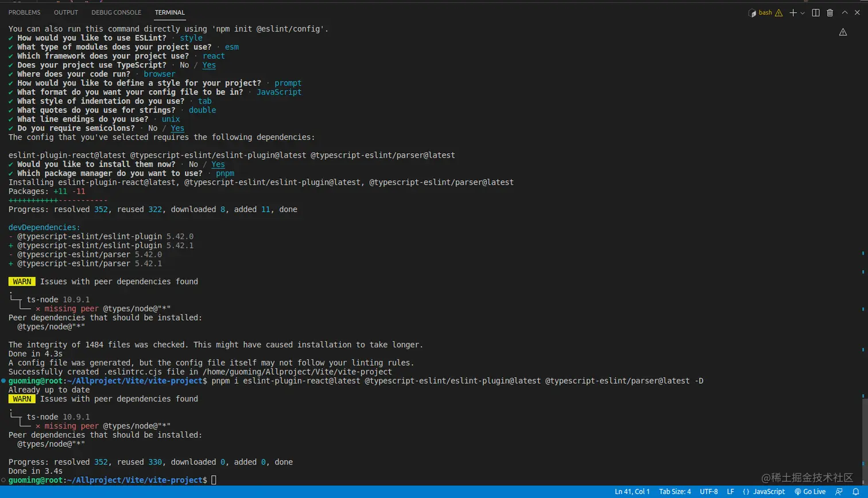Click the 'esm' module type answer

click(232, 47)
